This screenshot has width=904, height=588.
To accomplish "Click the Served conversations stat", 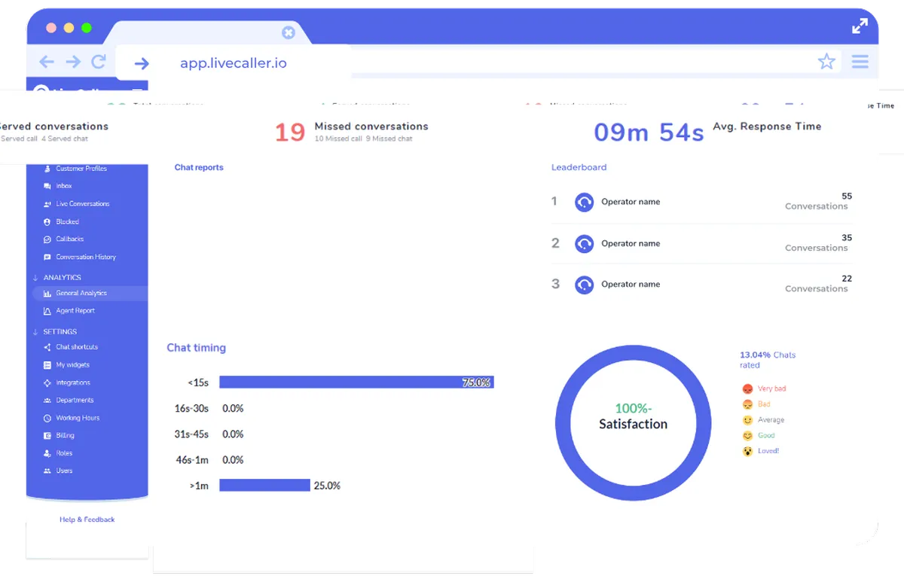I will (x=54, y=132).
